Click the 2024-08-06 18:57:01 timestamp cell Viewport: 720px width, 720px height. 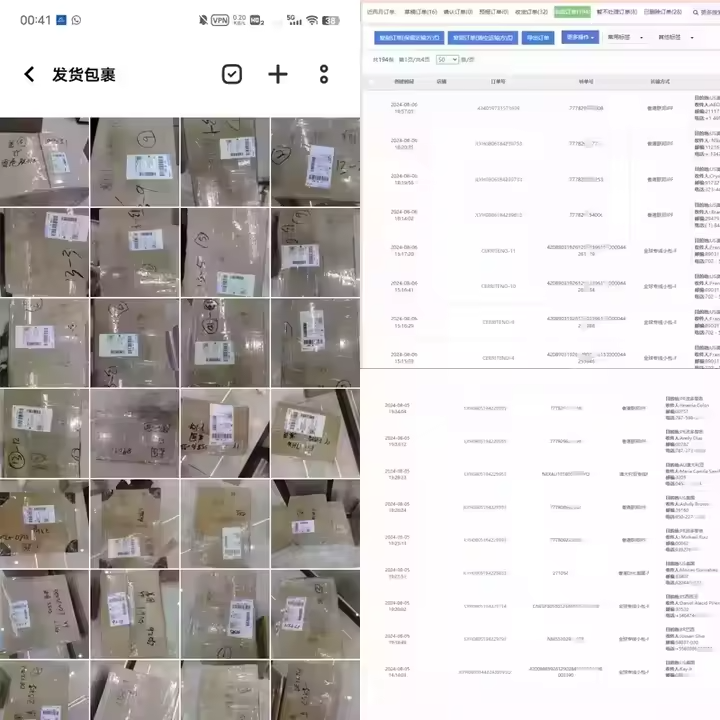pyautogui.click(x=404, y=108)
